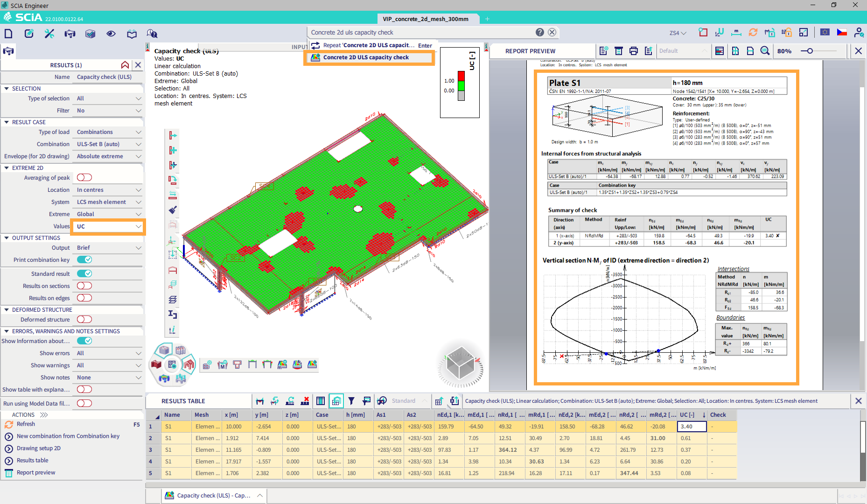Viewport: 867px width, 504px height.
Task: Click the zoom magnifier icon in Report Preview
Action: (765, 51)
